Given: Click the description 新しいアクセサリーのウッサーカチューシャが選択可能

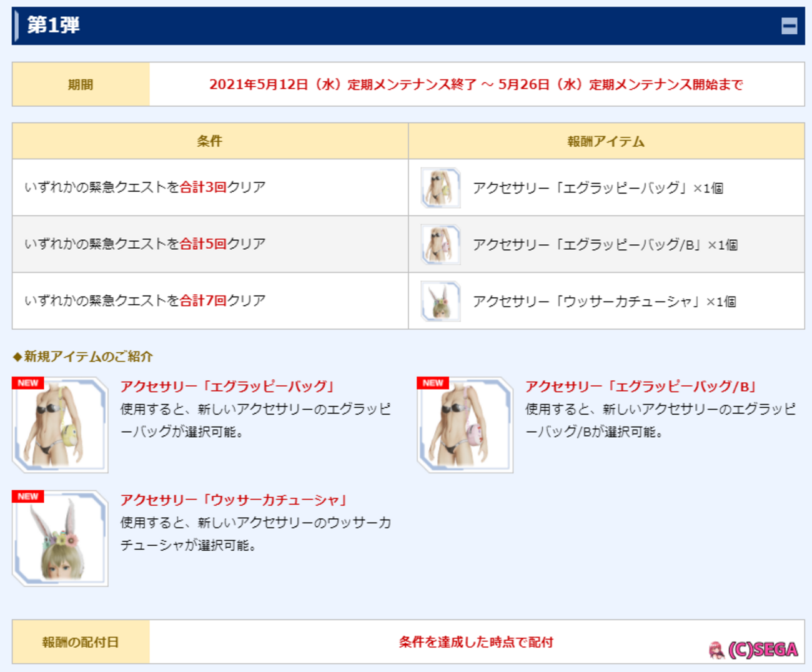Looking at the screenshot, I should (256, 534).
